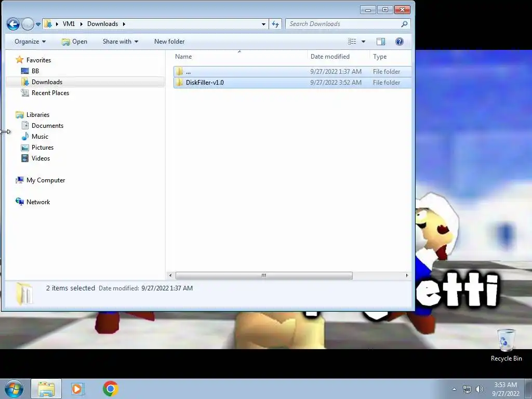Expand the arrow after Downloads breadcrumb

pos(124,24)
